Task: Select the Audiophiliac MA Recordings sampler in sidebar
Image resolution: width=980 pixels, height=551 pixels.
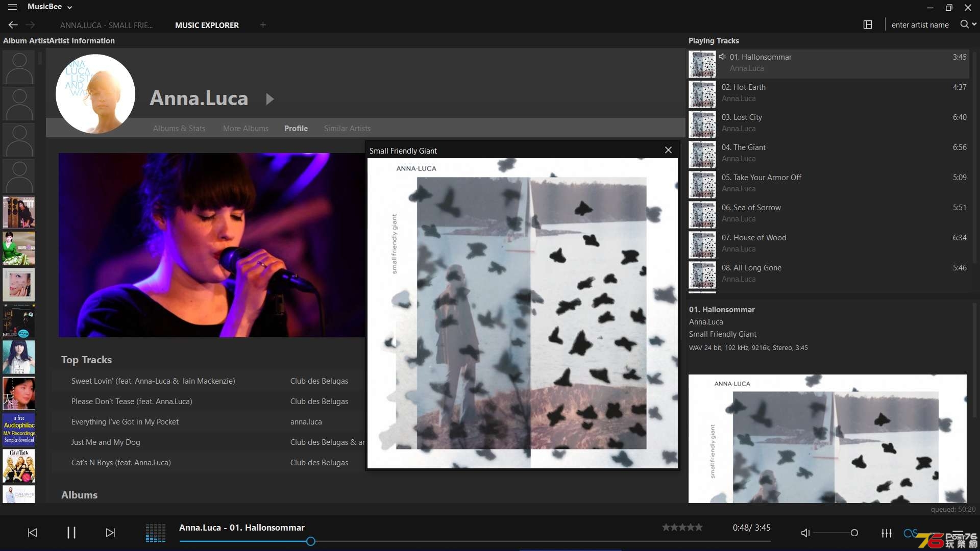Action: tap(19, 430)
